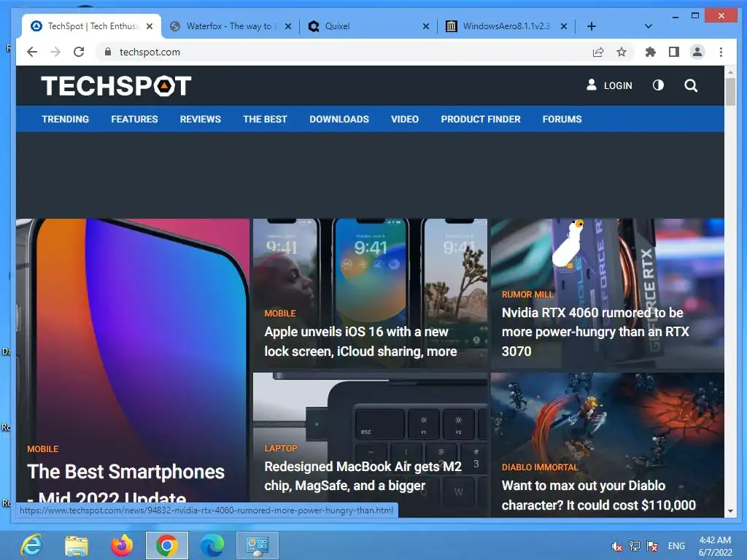The width and height of the screenshot is (747, 560).
Task: Share this page from the address bar
Action: click(x=598, y=52)
